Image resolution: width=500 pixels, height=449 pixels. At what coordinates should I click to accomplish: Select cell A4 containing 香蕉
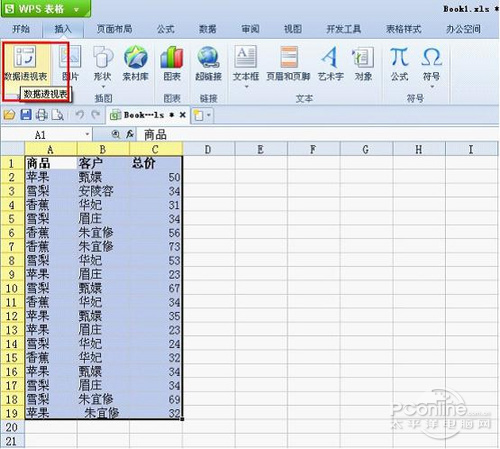tap(51, 205)
